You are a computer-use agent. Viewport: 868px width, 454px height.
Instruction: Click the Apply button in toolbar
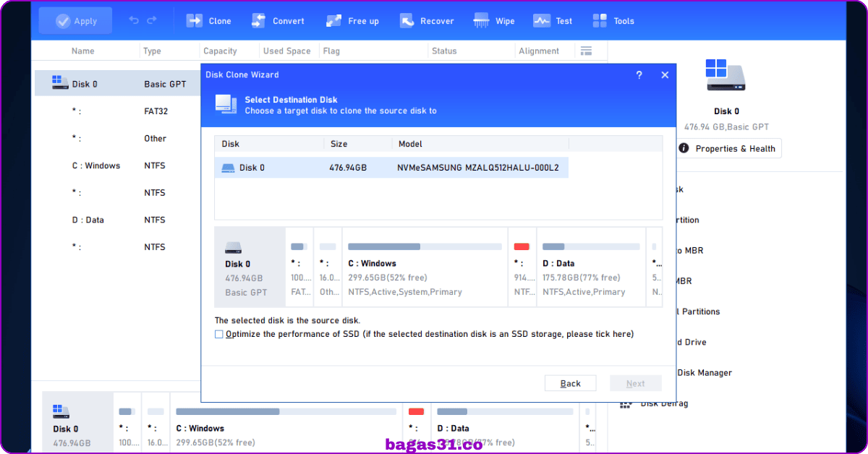[75, 21]
